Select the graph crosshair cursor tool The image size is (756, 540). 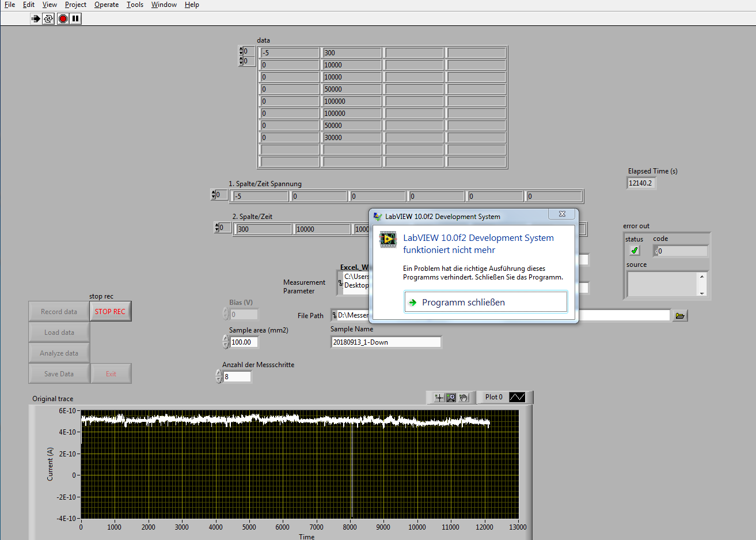pyautogui.click(x=439, y=398)
